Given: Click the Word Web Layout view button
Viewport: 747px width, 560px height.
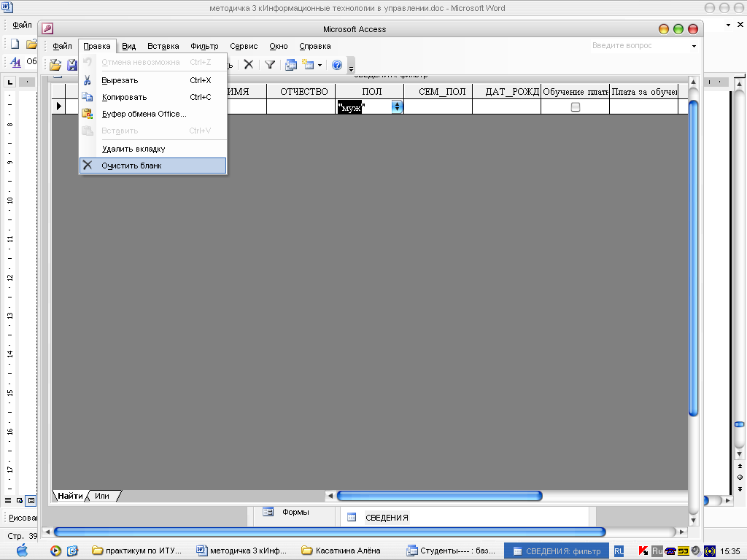Looking at the screenshot, I should click(20, 500).
